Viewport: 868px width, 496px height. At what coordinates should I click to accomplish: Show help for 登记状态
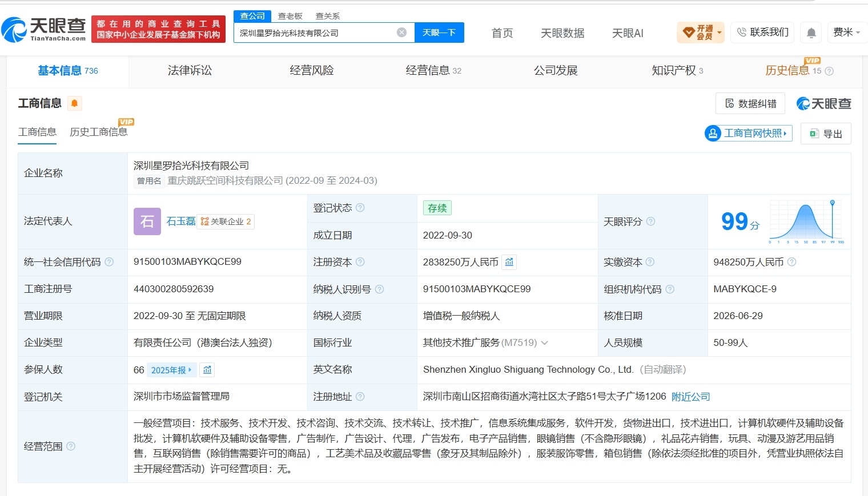(360, 208)
